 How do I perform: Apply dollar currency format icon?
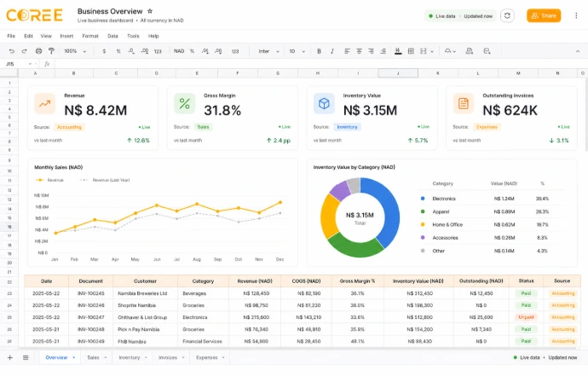pyautogui.click(x=104, y=51)
